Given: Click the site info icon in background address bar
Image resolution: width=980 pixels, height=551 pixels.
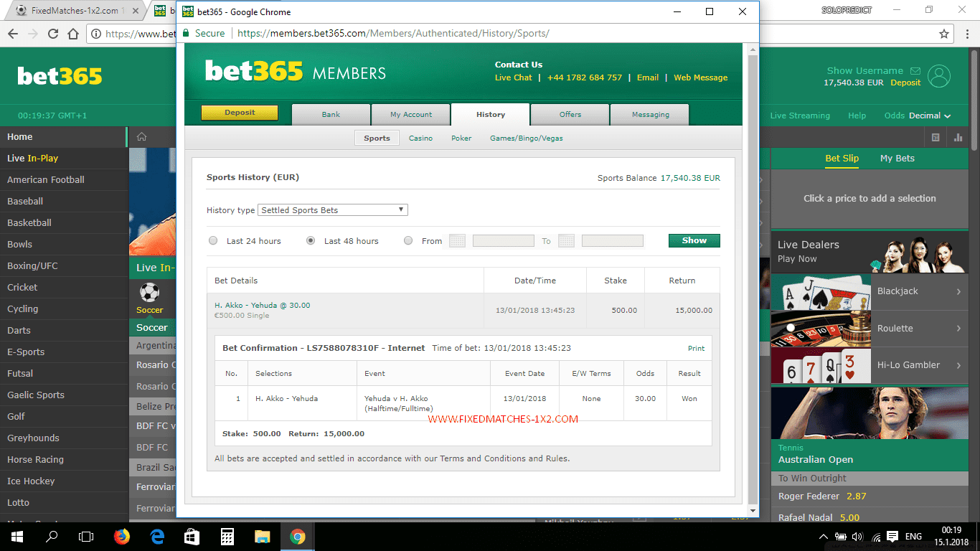Looking at the screenshot, I should coord(97,34).
